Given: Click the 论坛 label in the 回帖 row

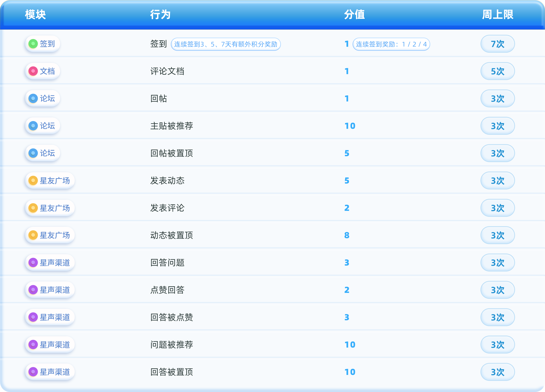Looking at the screenshot, I should (x=47, y=98).
